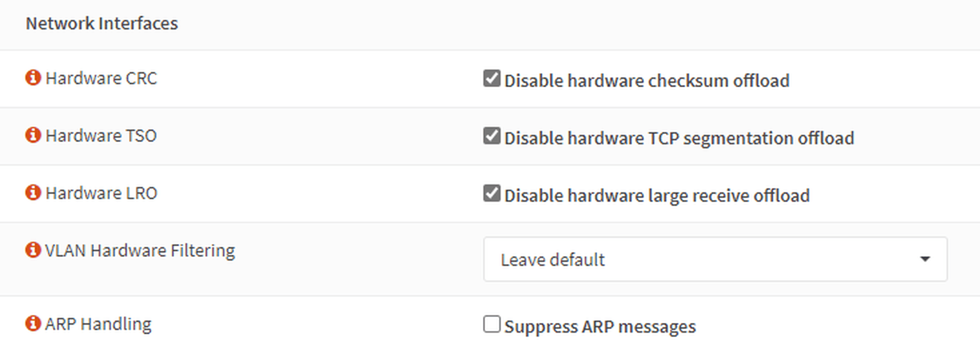The image size is (980, 350).
Task: Enable the Suppress ARP messages checkbox
Action: click(491, 324)
